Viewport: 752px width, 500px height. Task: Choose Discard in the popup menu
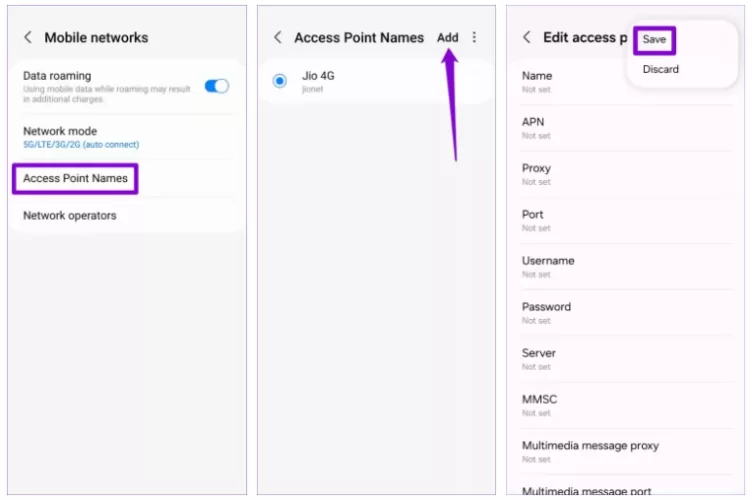coord(661,69)
